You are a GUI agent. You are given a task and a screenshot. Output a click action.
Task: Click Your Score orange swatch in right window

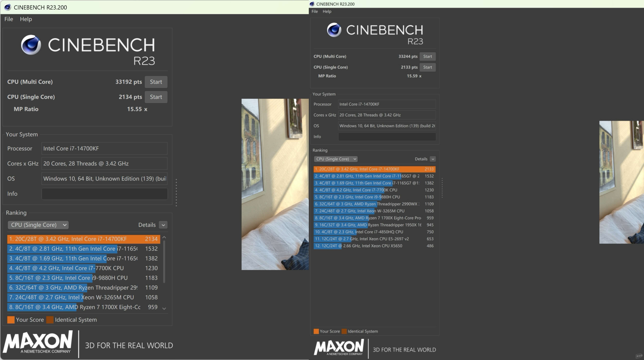click(316, 331)
